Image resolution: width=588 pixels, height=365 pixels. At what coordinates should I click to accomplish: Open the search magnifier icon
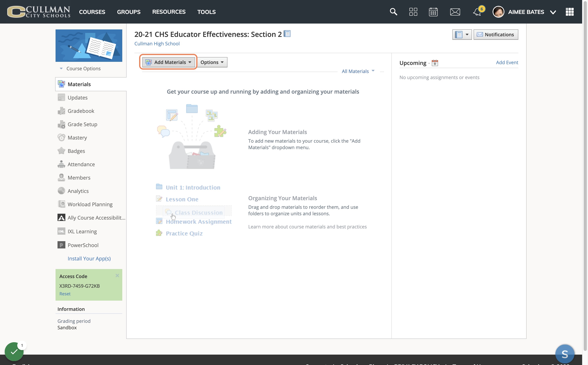click(x=394, y=12)
